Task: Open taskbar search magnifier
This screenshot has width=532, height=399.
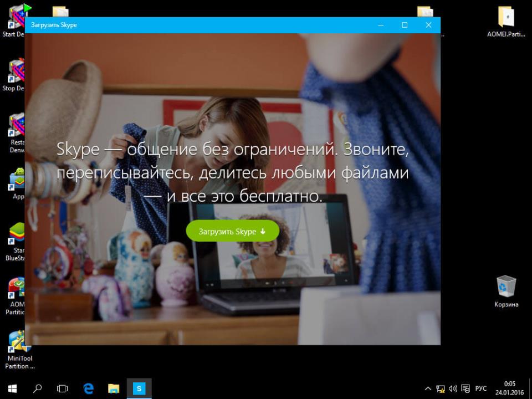Action: click(x=37, y=388)
